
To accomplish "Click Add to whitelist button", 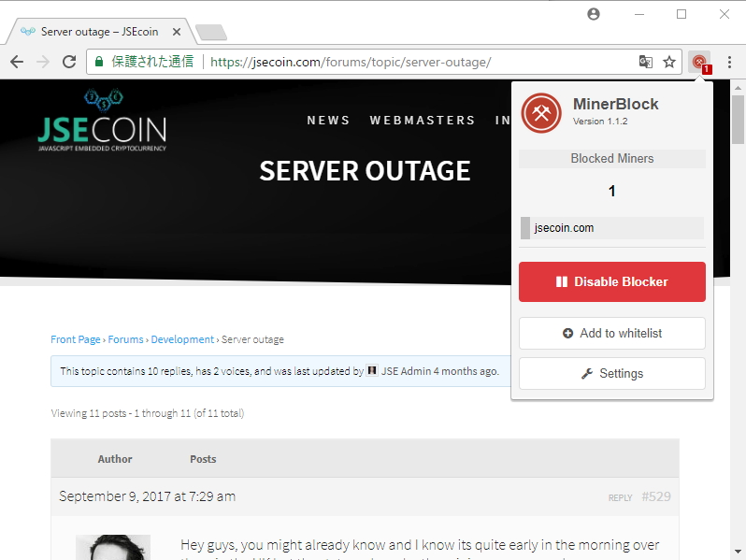I will pyautogui.click(x=611, y=333).
